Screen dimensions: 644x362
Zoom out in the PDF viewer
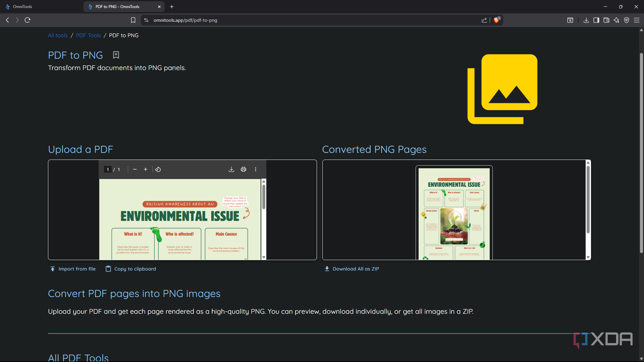[x=135, y=170]
